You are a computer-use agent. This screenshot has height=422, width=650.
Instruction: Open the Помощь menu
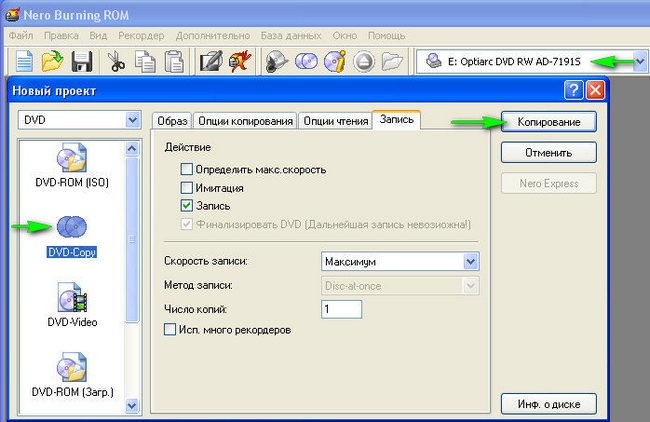pyautogui.click(x=386, y=36)
